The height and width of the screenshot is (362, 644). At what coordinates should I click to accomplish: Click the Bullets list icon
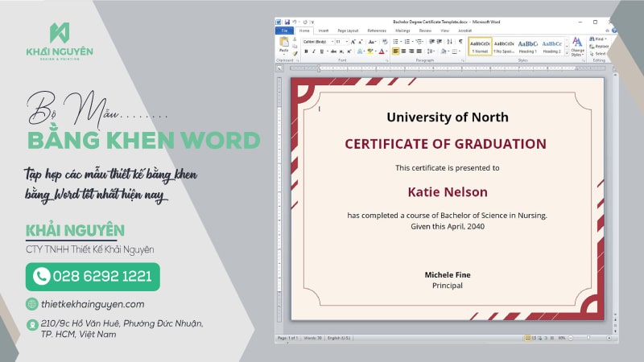(x=396, y=41)
